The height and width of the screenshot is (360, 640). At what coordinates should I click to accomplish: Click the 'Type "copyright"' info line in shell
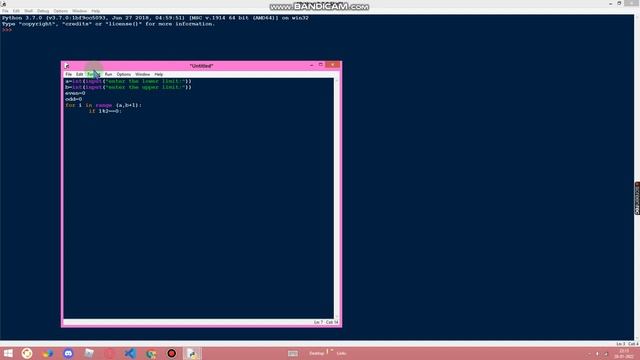108,24
